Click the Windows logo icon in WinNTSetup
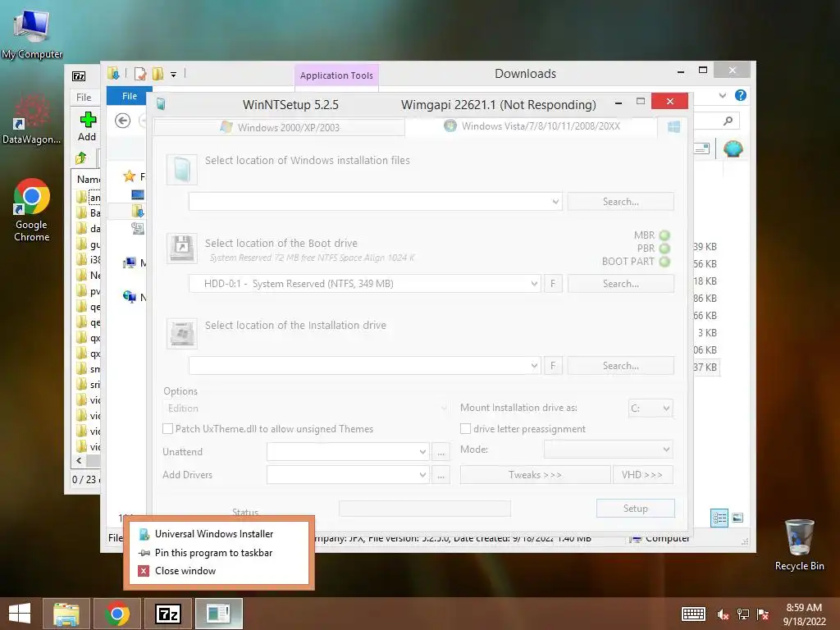Viewport: 840px width, 630px height. 674,126
